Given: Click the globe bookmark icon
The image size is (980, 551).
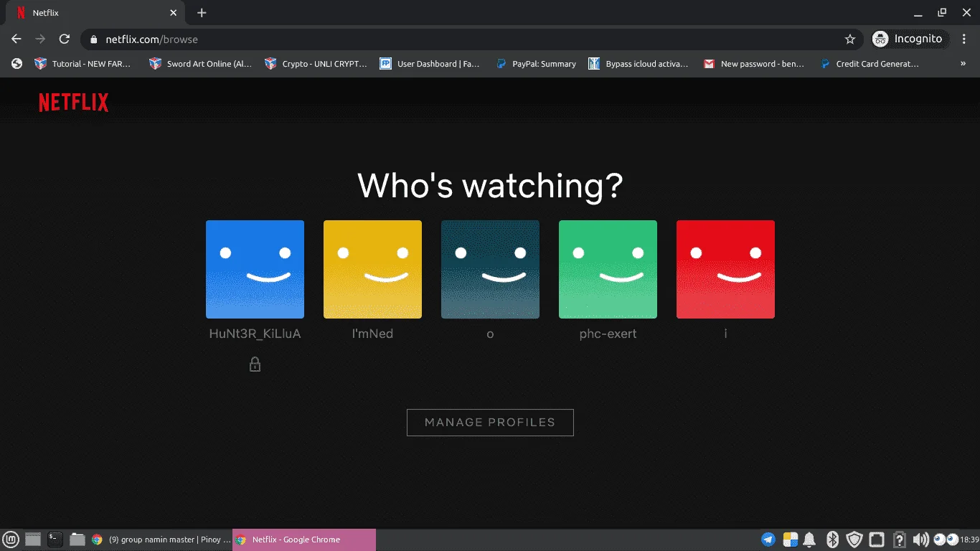Looking at the screenshot, I should tap(17, 64).
